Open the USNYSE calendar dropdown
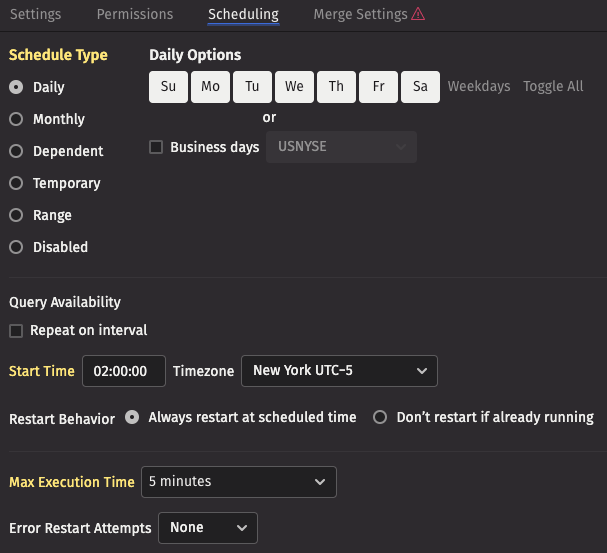The height and width of the screenshot is (553, 607). [340, 147]
